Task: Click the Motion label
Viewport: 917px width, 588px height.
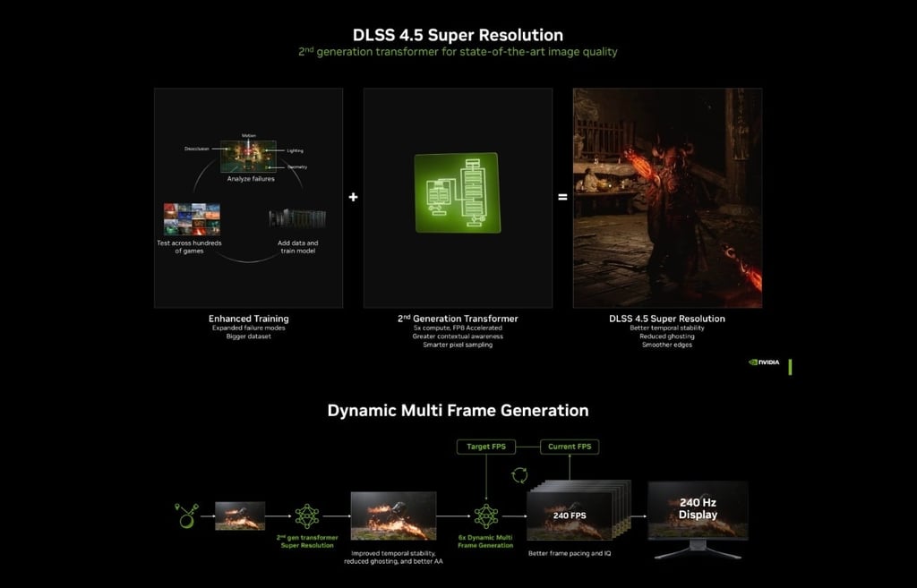Action: pyautogui.click(x=249, y=136)
